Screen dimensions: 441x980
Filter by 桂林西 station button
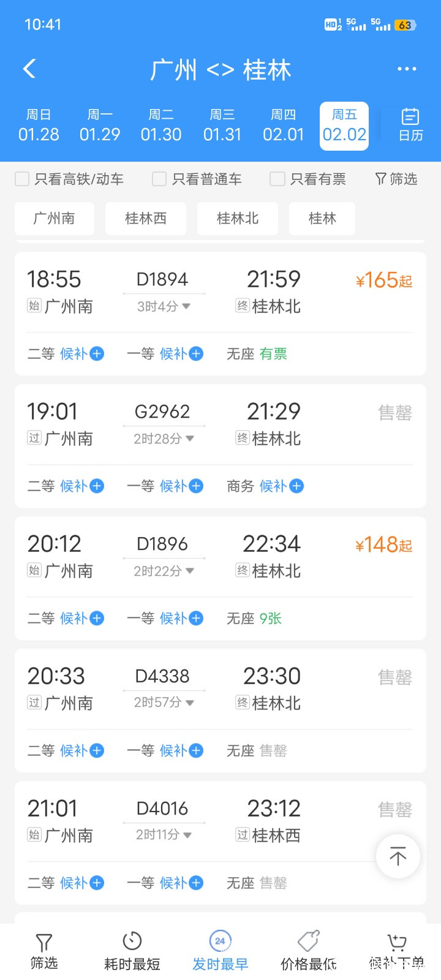146,219
